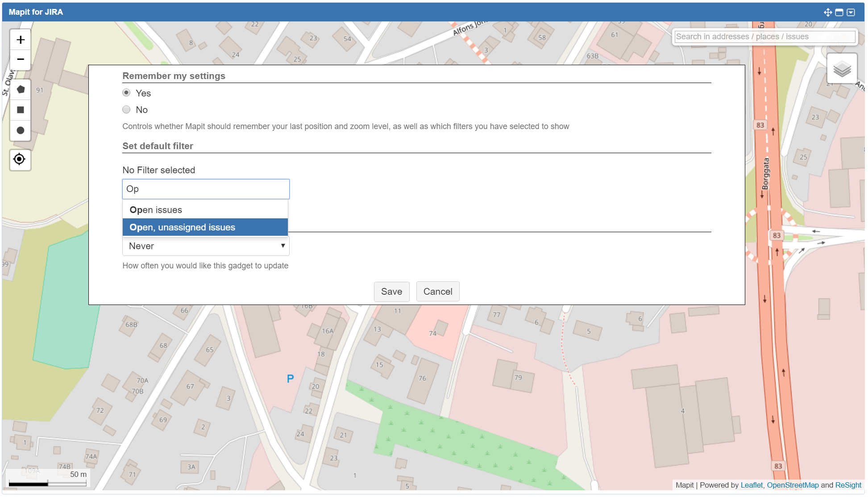Zoom out of the map
The width and height of the screenshot is (868, 497).
(x=21, y=59)
